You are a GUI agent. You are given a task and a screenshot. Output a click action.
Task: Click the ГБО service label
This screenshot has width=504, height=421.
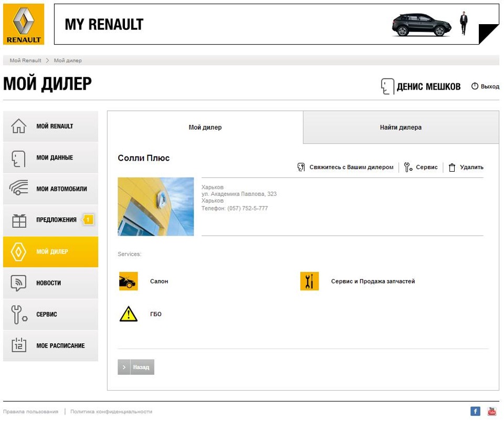[156, 314]
